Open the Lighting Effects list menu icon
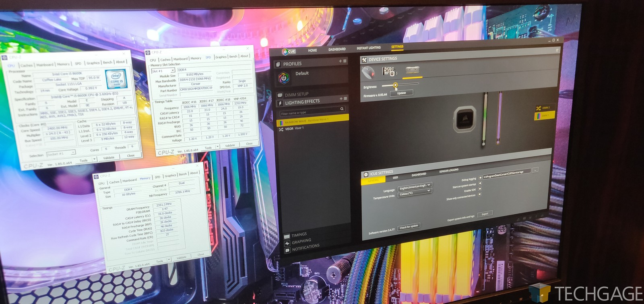This screenshot has width=644, height=304. point(345,99)
